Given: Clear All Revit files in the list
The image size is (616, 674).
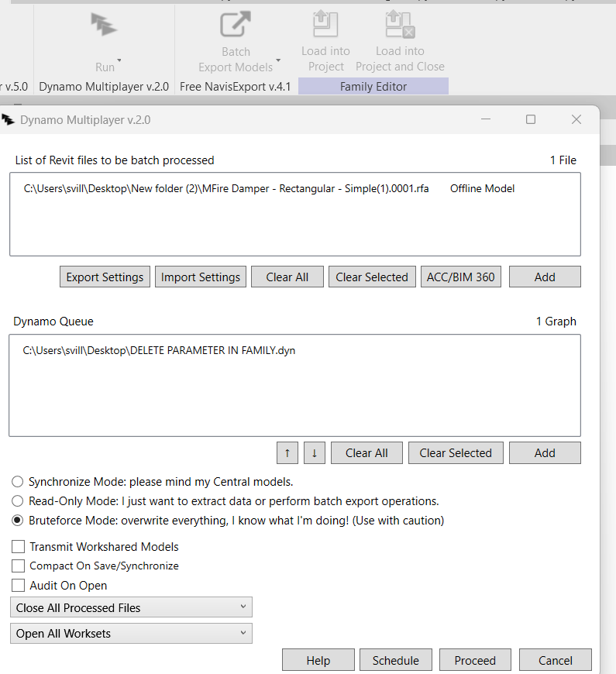Looking at the screenshot, I should 287,277.
